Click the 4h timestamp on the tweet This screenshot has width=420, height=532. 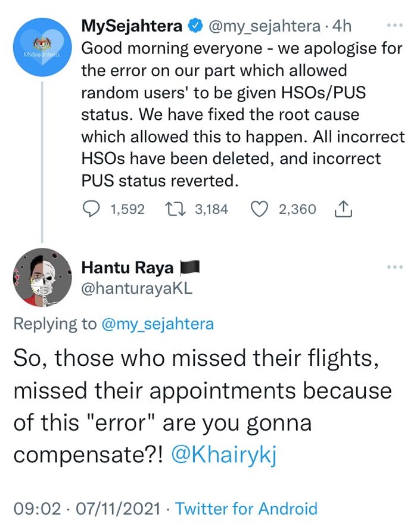341,26
